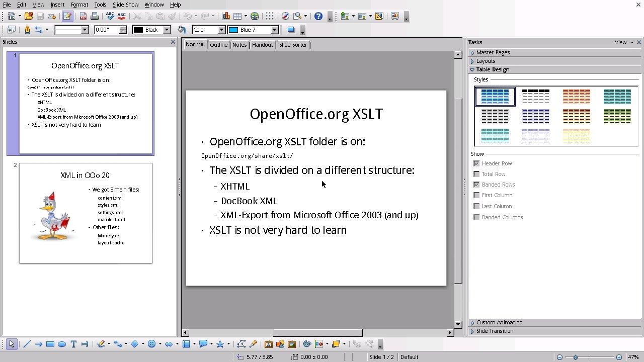Open the Tasks panel View menu
This screenshot has width=644, height=362.
coord(624,42)
